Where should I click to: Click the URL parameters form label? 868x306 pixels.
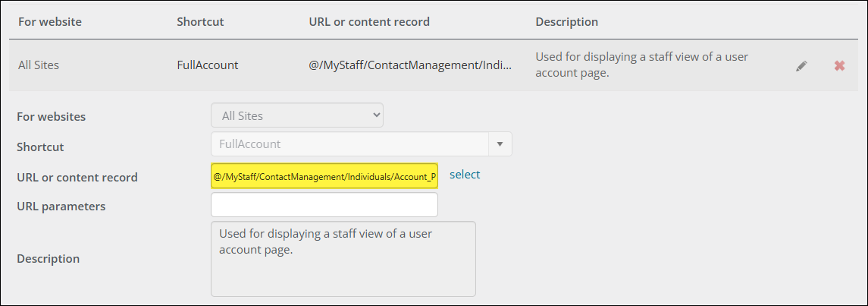[x=61, y=206]
